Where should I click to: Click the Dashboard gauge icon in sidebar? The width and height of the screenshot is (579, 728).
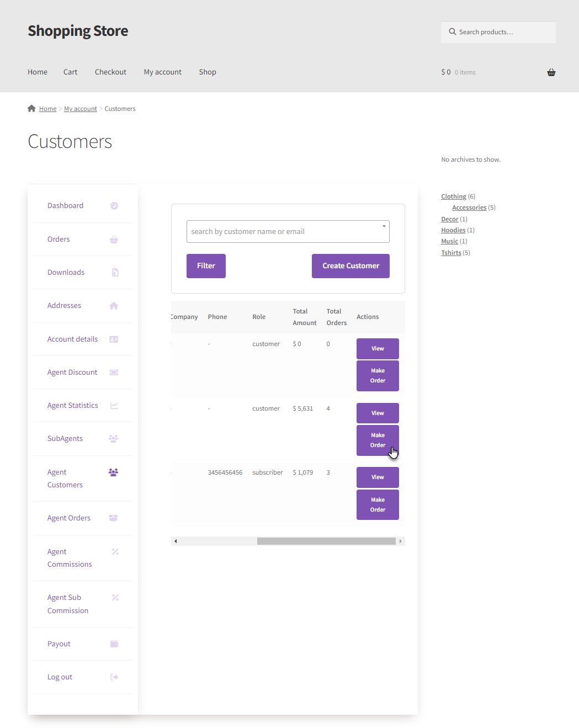(114, 206)
